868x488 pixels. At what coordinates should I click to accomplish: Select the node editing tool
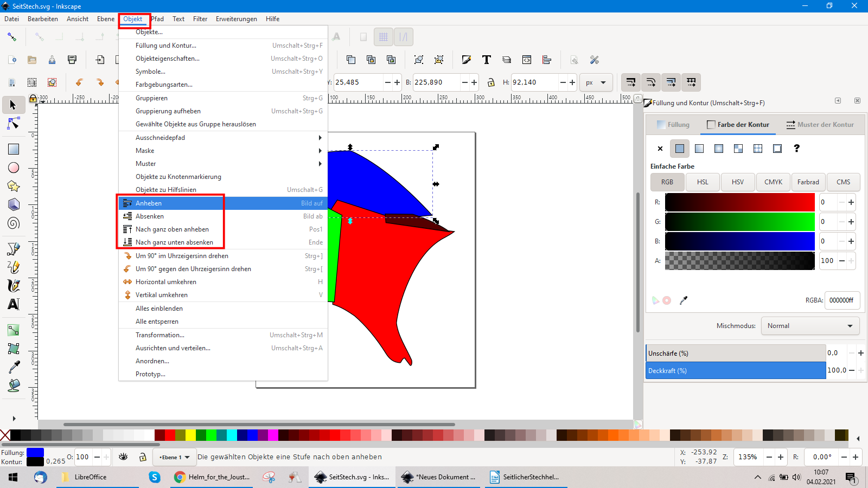(14, 124)
